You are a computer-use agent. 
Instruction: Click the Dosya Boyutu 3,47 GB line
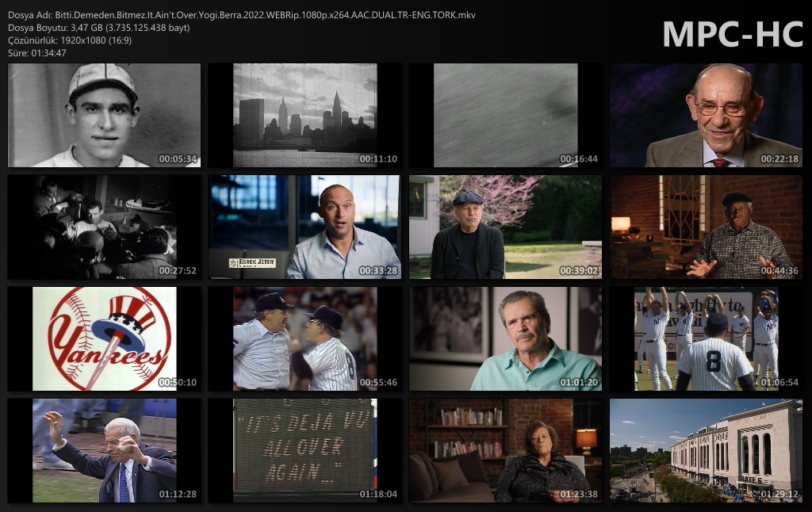click(98, 28)
